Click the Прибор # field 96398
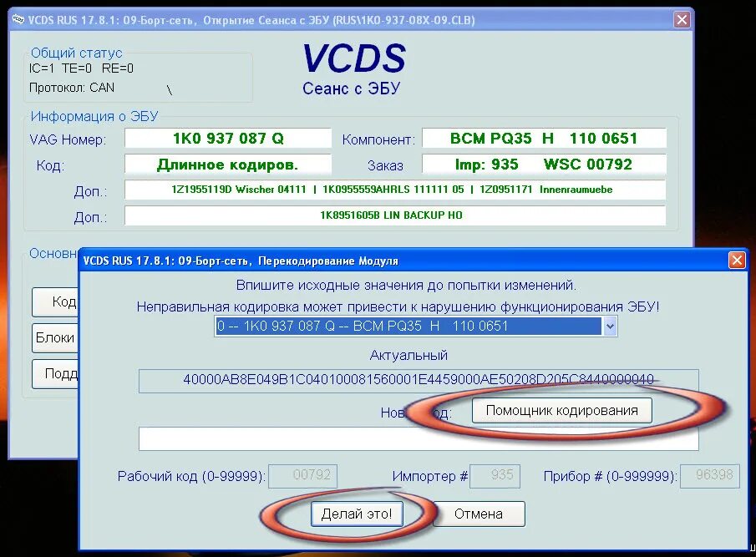 click(710, 476)
